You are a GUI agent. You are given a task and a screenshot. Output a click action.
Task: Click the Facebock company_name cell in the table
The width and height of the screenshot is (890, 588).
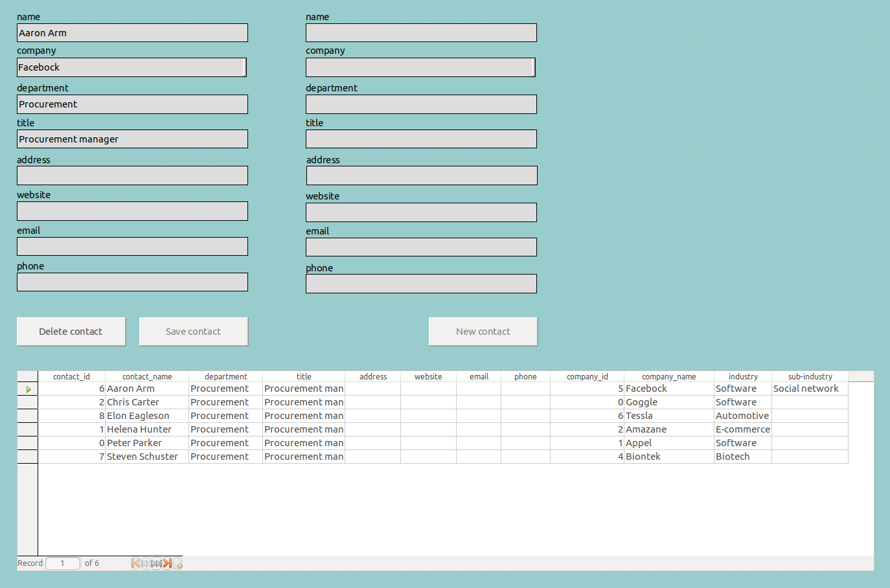(669, 389)
